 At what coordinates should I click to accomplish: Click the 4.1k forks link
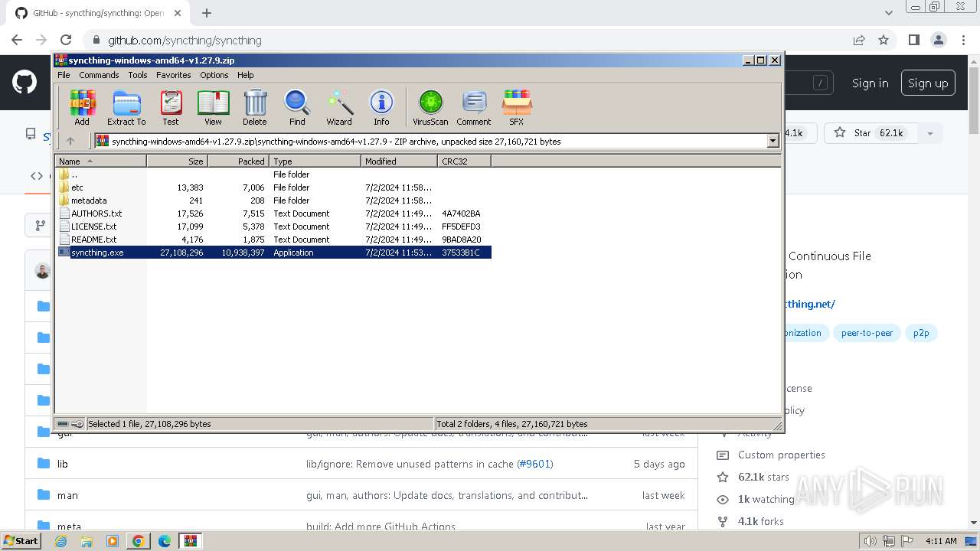[x=760, y=521]
